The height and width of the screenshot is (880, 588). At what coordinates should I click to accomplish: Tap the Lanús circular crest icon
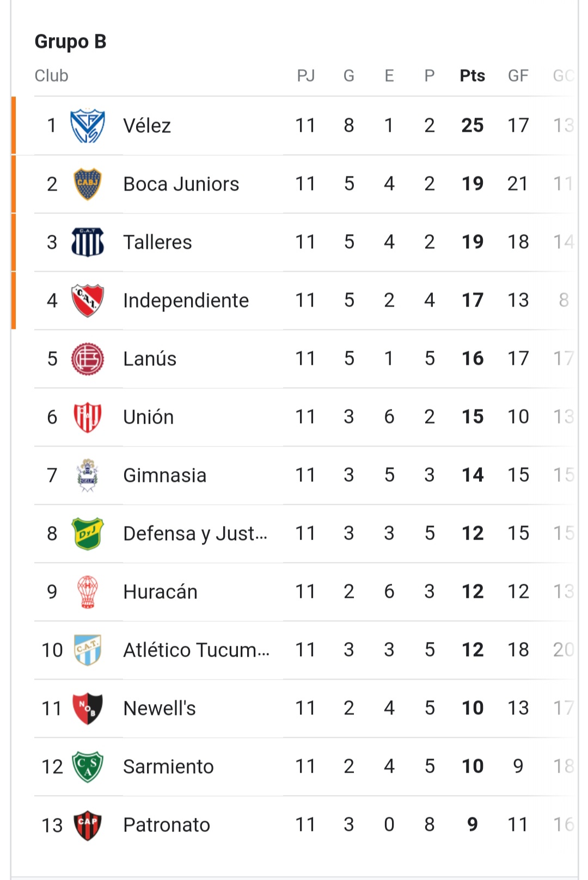(88, 359)
